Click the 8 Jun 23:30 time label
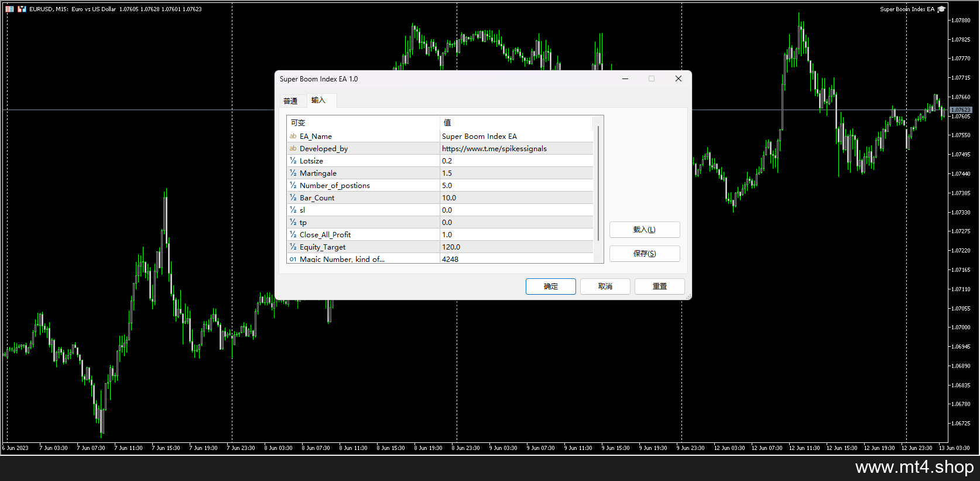Viewport: 980px width, 481px height. click(465, 448)
